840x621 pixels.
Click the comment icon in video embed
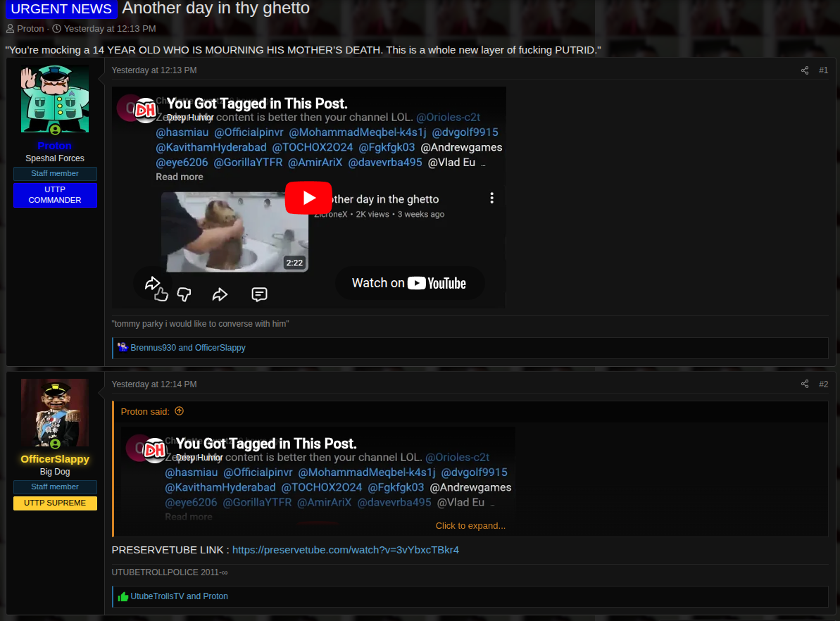(259, 294)
